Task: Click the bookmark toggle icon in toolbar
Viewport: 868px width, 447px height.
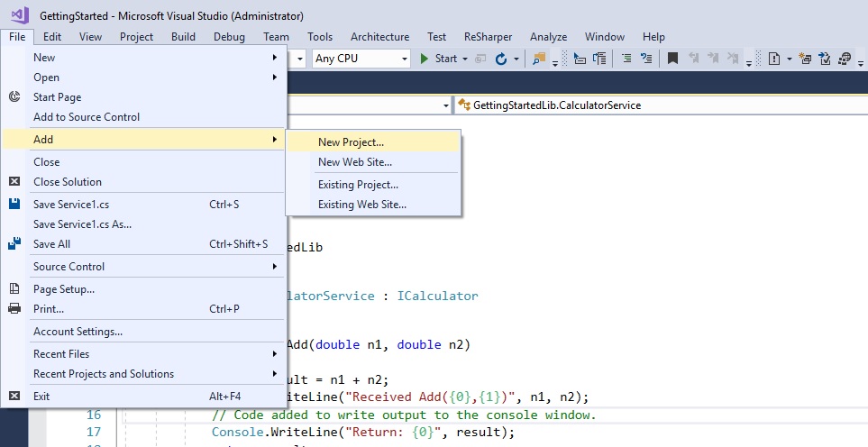Action: coord(672,59)
